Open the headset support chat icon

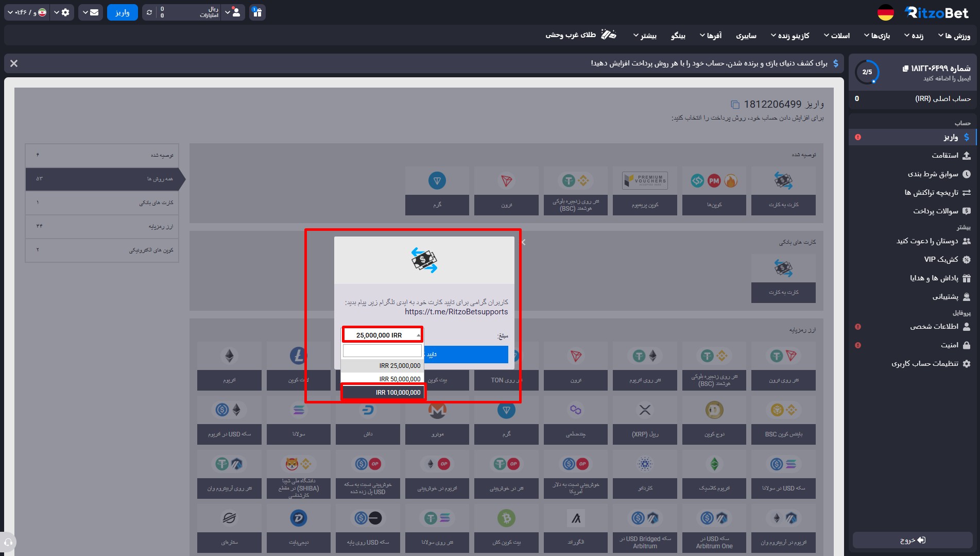pos(8,542)
